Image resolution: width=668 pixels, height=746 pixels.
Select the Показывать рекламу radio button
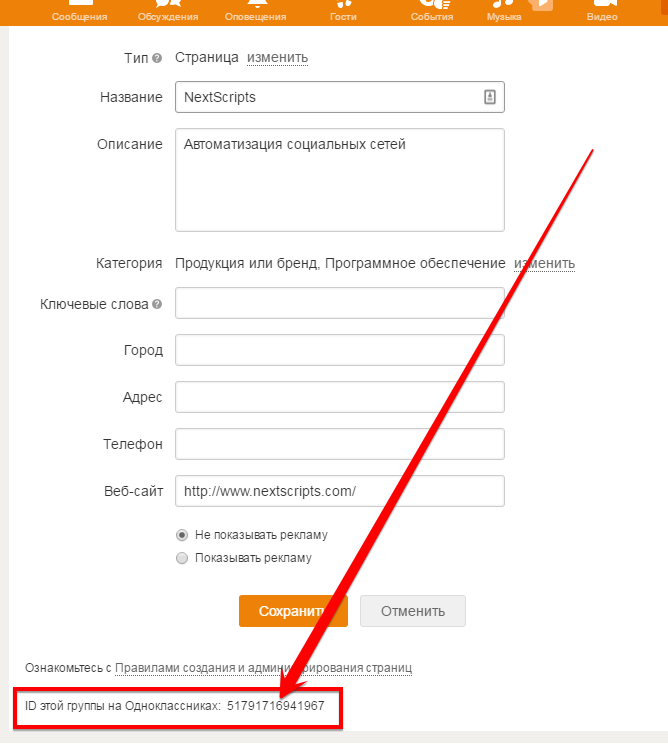182,558
